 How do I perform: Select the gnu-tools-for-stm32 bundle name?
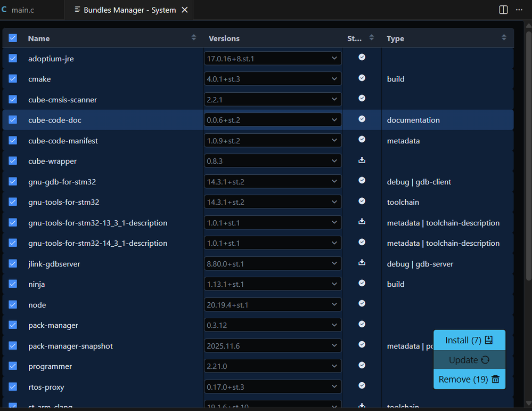(x=64, y=202)
